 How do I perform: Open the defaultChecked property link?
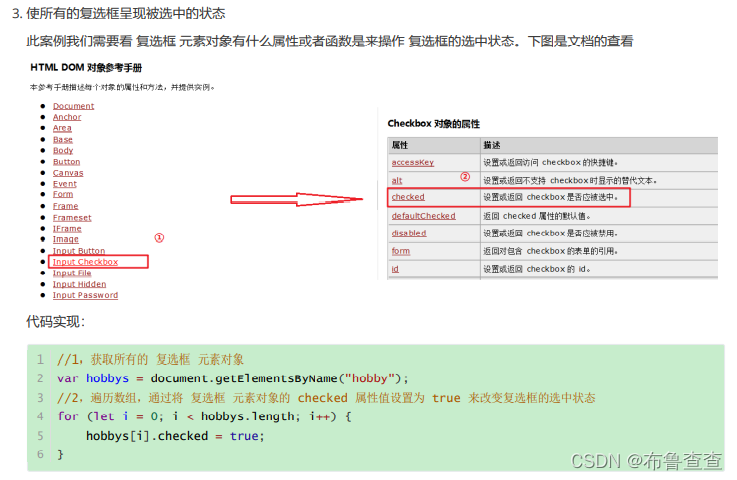click(x=423, y=216)
